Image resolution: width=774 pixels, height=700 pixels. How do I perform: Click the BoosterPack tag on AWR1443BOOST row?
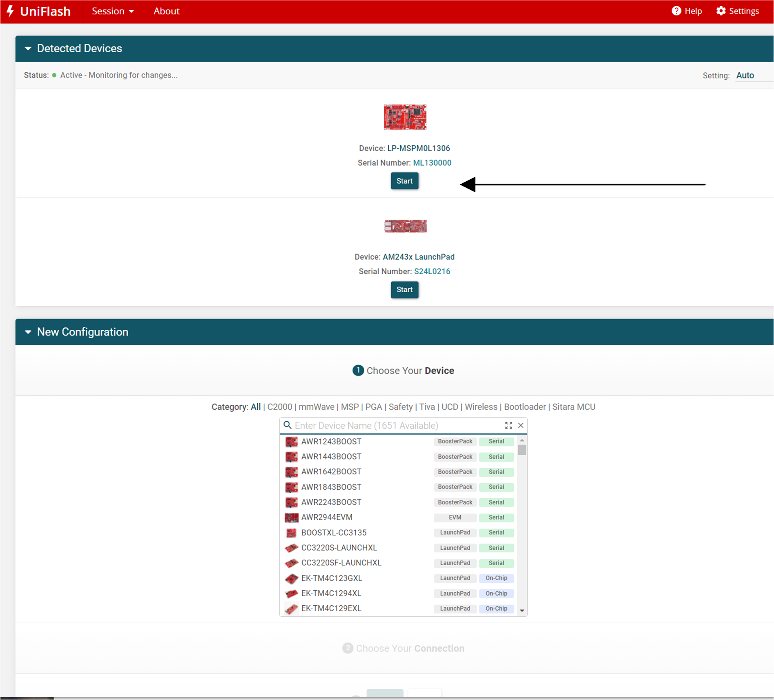[455, 457]
